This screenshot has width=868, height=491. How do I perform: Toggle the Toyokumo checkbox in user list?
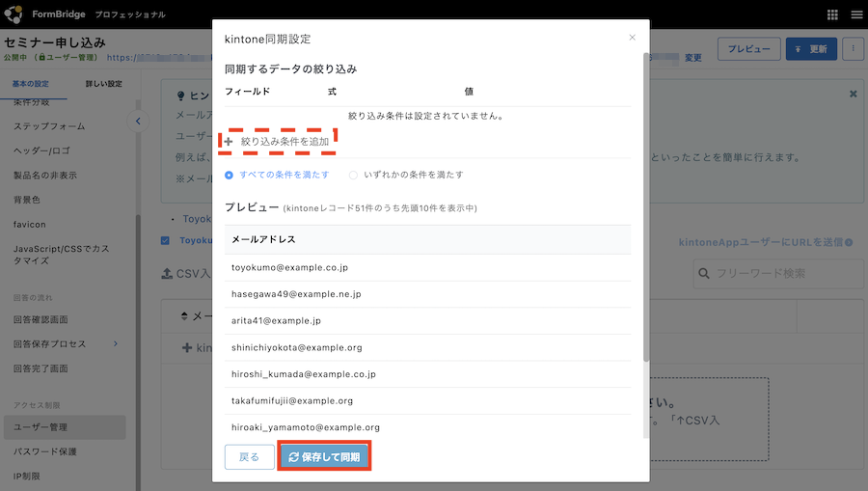coord(166,240)
